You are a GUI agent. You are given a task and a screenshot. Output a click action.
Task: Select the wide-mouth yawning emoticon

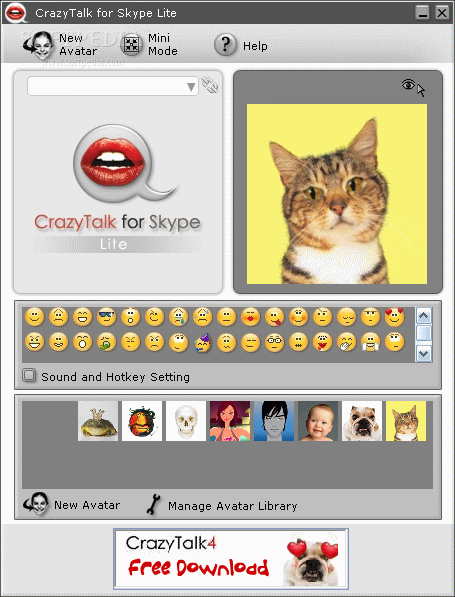point(83,342)
